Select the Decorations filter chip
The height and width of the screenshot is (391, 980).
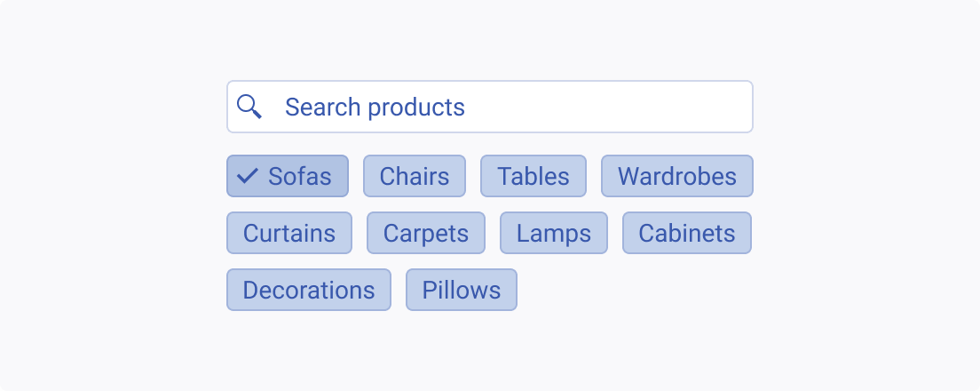309,290
